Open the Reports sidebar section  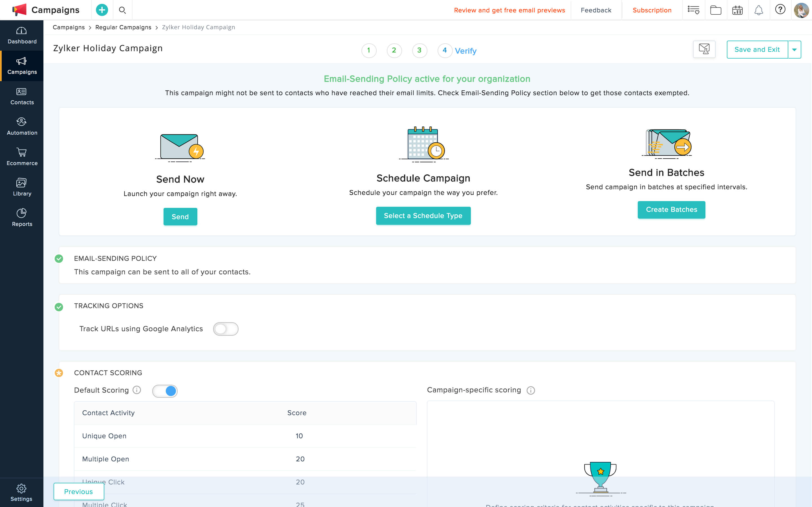click(22, 218)
